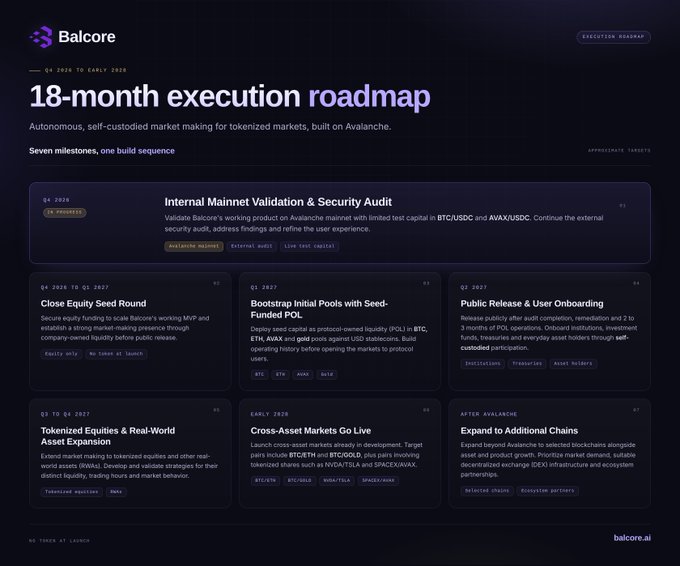
Task: Click the Close Equity Seed Round title
Action: pos(93,304)
